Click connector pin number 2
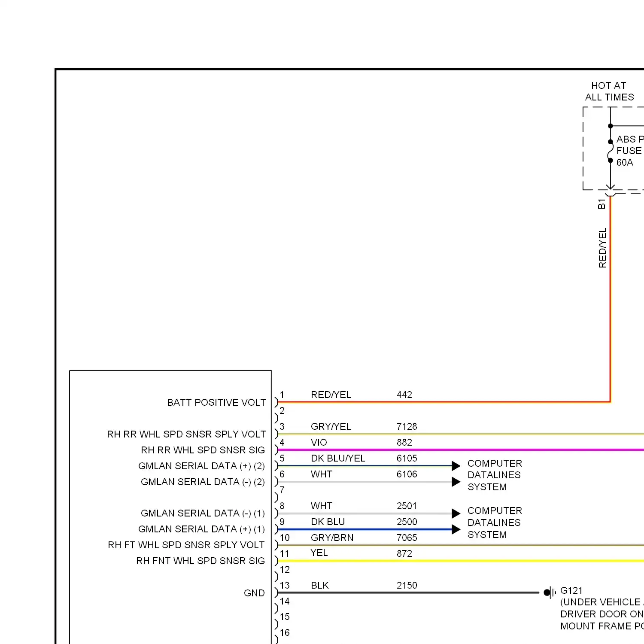This screenshot has width=644, height=644. (x=282, y=410)
